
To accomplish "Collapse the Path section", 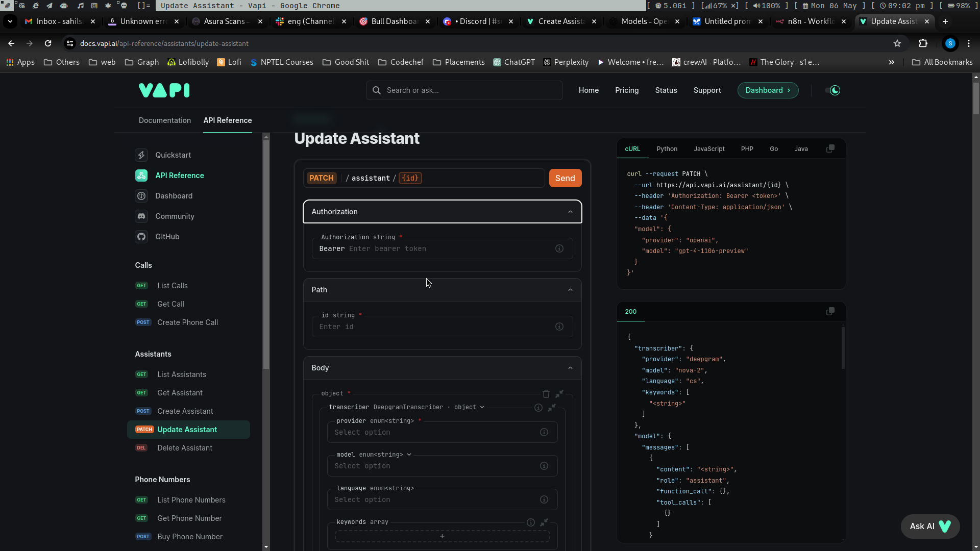I will [570, 290].
